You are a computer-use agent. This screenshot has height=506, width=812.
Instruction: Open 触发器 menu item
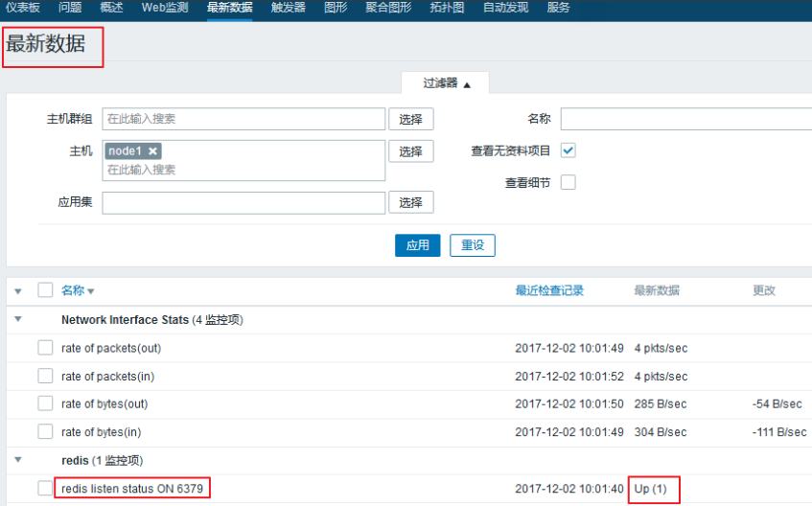(x=288, y=8)
